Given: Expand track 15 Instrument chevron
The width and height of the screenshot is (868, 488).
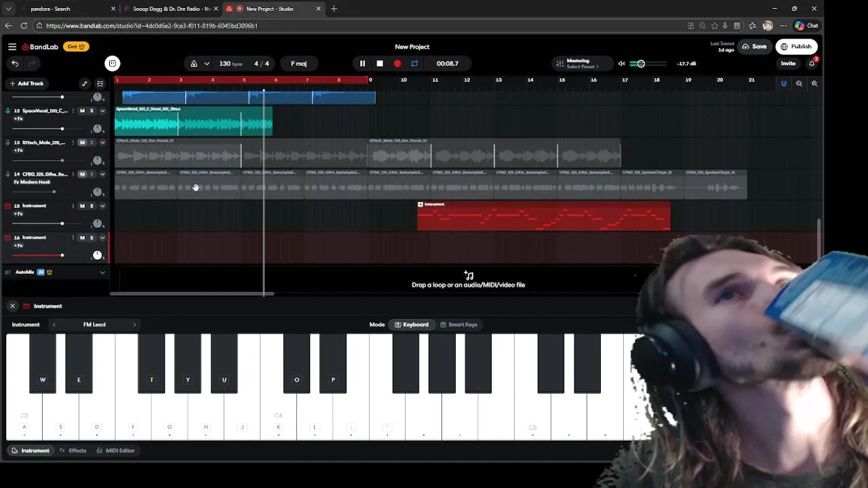Looking at the screenshot, I should (102, 206).
